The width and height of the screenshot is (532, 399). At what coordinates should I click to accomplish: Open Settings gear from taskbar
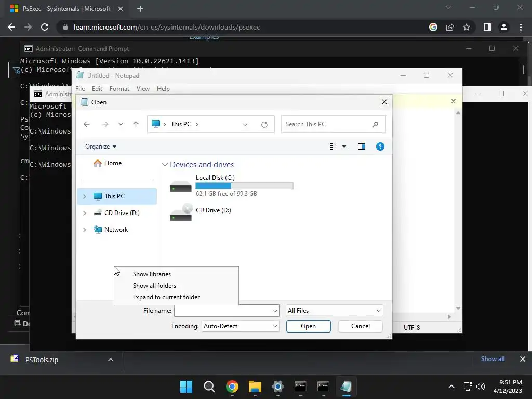pos(277,387)
